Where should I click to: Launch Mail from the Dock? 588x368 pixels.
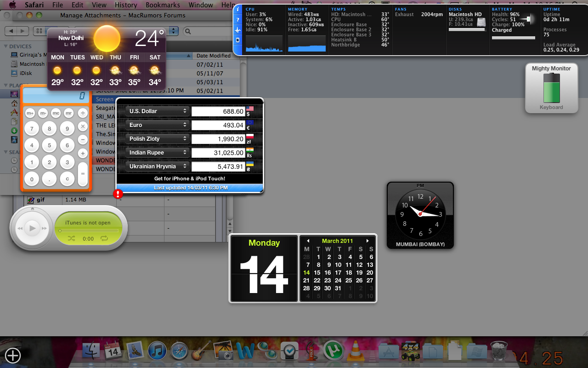point(135,351)
